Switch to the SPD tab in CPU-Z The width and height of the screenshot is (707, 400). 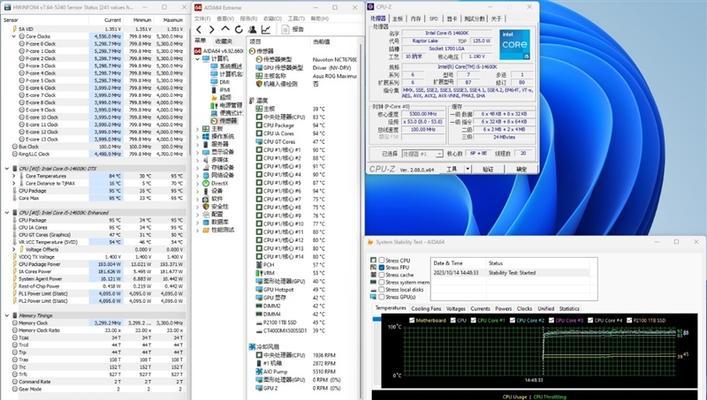coord(434,18)
